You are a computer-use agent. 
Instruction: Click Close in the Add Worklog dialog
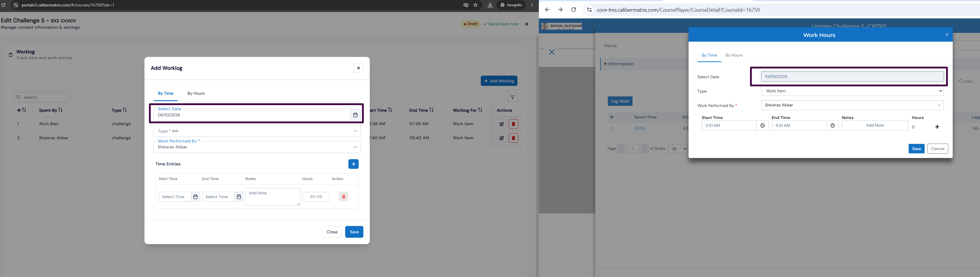332,232
